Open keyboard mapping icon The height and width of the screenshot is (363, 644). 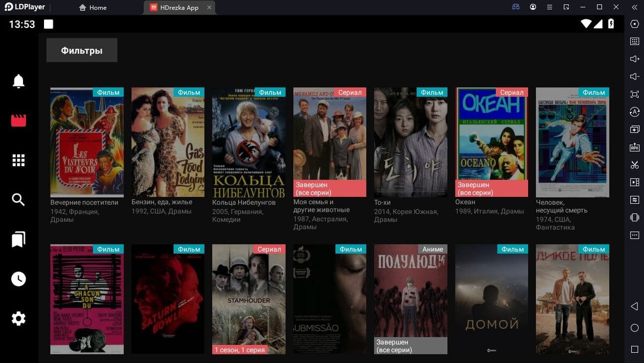pyautogui.click(x=634, y=41)
